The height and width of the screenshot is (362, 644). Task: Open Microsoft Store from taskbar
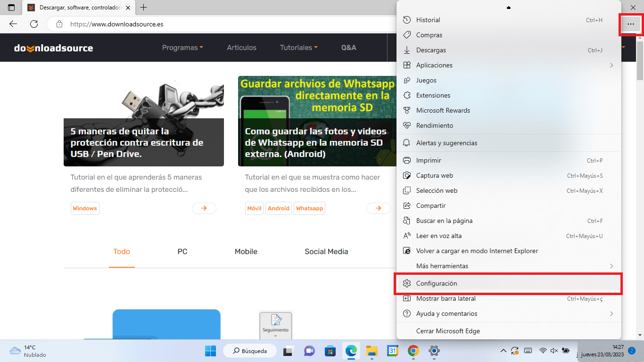330,351
